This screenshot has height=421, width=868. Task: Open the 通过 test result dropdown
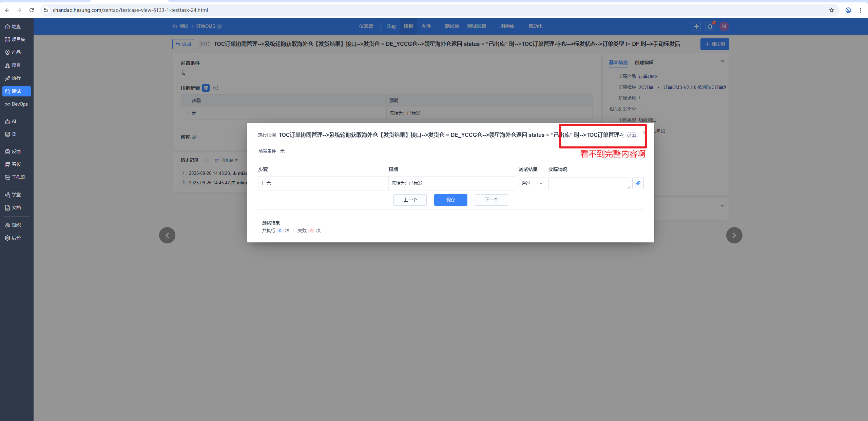click(x=532, y=183)
